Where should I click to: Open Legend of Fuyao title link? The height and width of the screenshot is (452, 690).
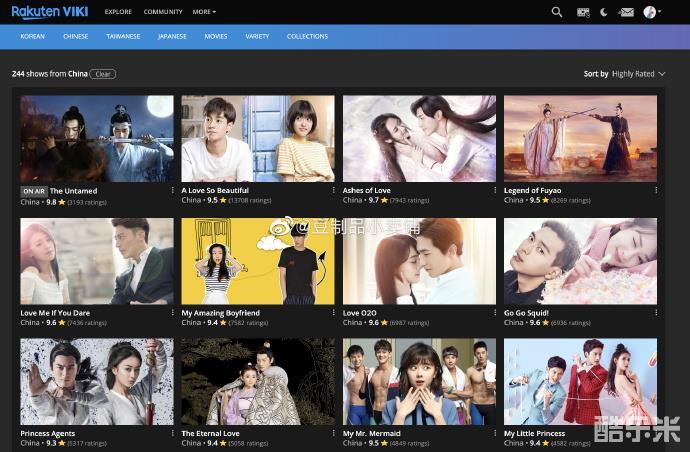(x=532, y=191)
